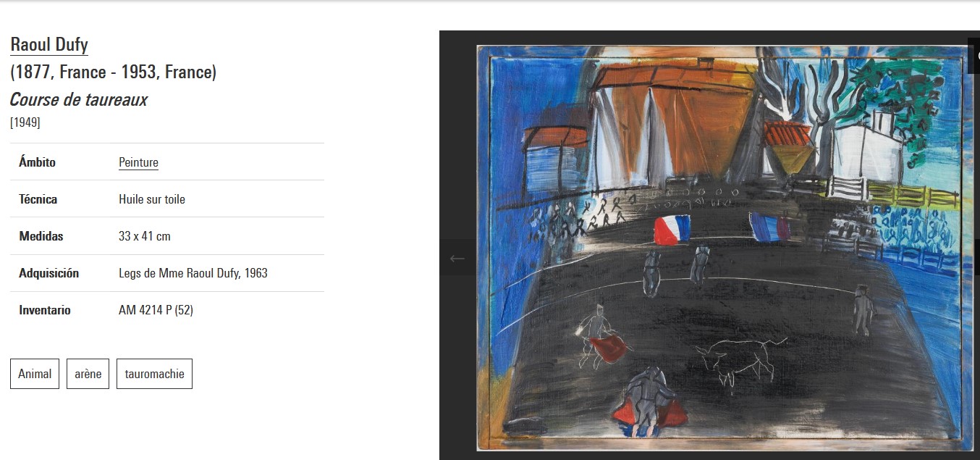Go to the previous artwork with left arrow

coord(457,258)
